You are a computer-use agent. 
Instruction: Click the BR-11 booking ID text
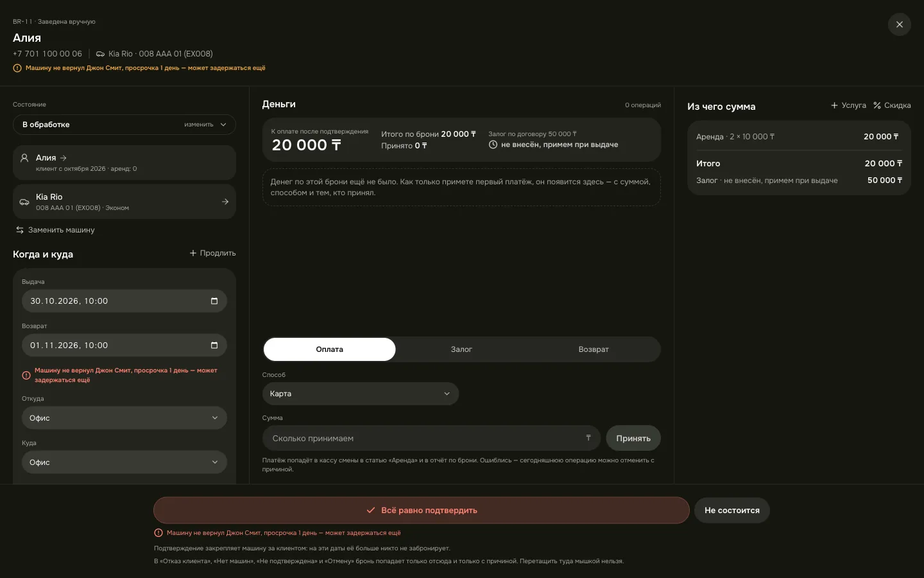click(x=22, y=22)
